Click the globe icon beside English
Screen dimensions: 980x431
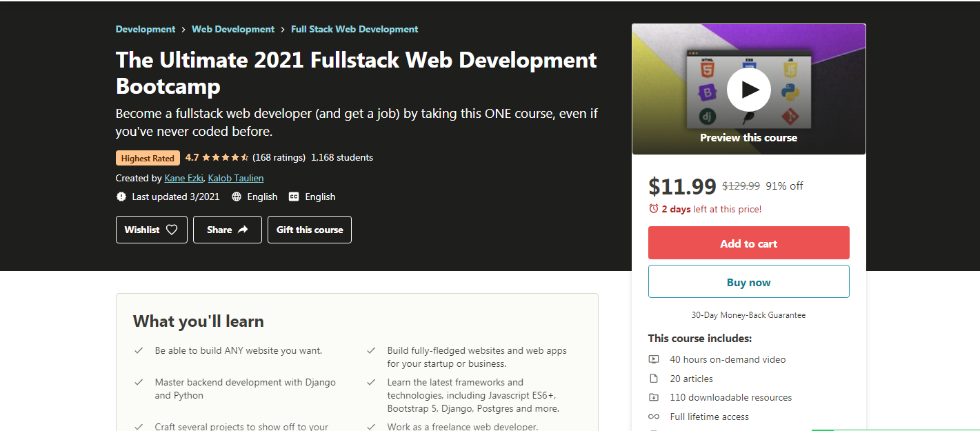click(x=237, y=197)
